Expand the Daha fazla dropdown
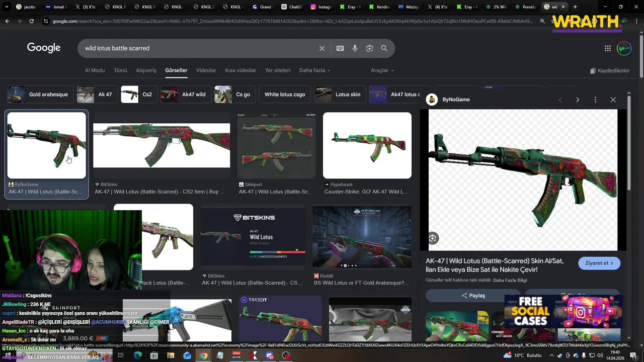Image resolution: width=644 pixels, height=362 pixels. pyautogui.click(x=314, y=70)
